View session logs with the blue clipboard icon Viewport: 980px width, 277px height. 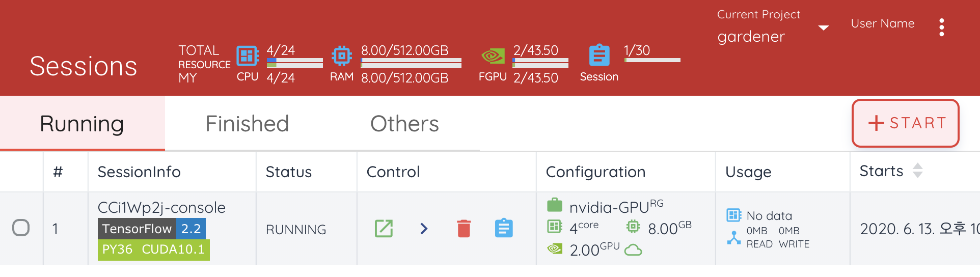coord(504,228)
